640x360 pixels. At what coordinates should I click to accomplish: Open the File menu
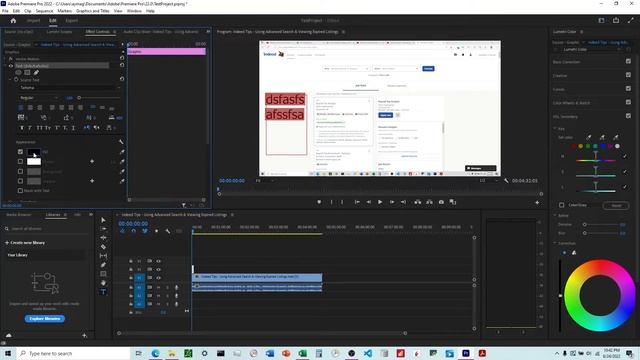(5, 11)
